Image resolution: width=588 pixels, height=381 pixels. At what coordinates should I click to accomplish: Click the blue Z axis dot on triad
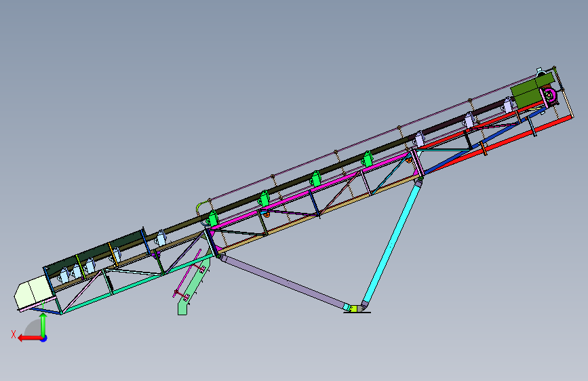point(44,339)
